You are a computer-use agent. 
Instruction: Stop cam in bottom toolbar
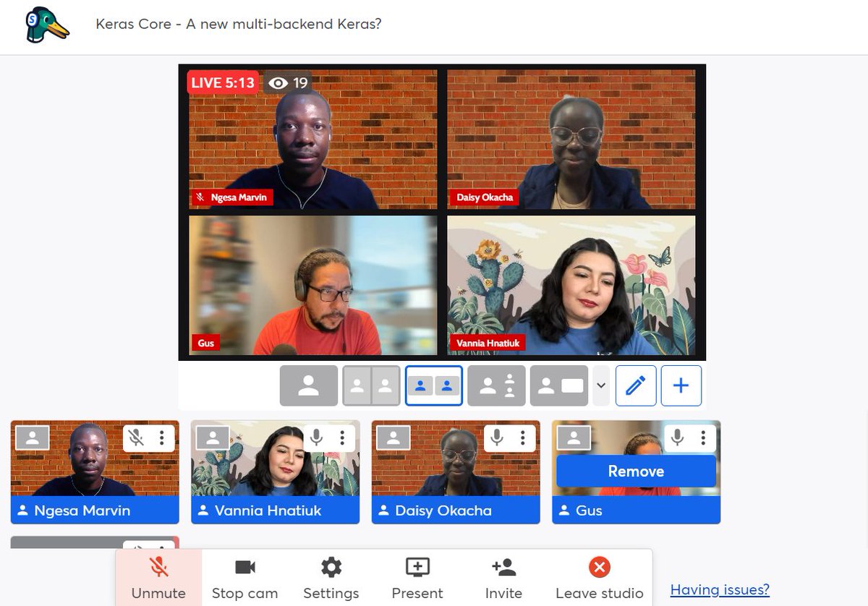click(244, 579)
